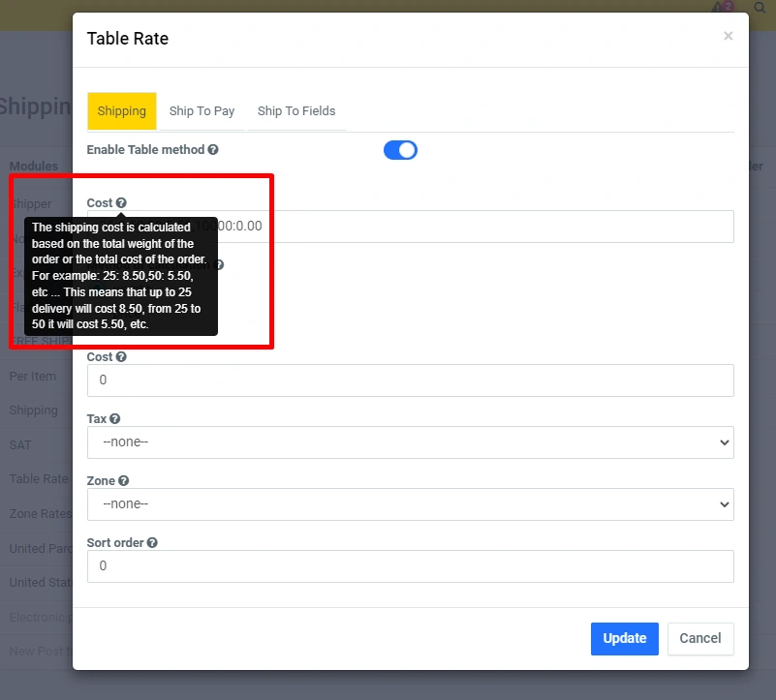This screenshot has width=776, height=700.
Task: Click Cost input field containing 0
Action: 410,380
